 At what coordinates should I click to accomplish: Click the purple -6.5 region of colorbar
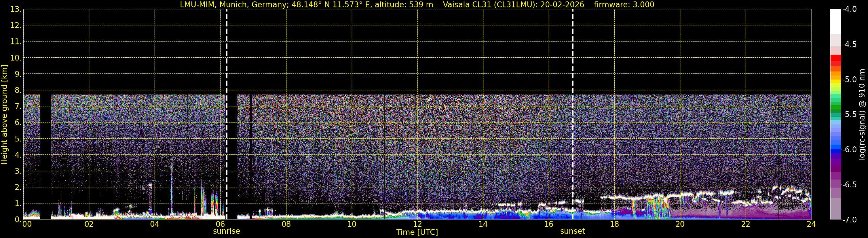(x=835, y=184)
